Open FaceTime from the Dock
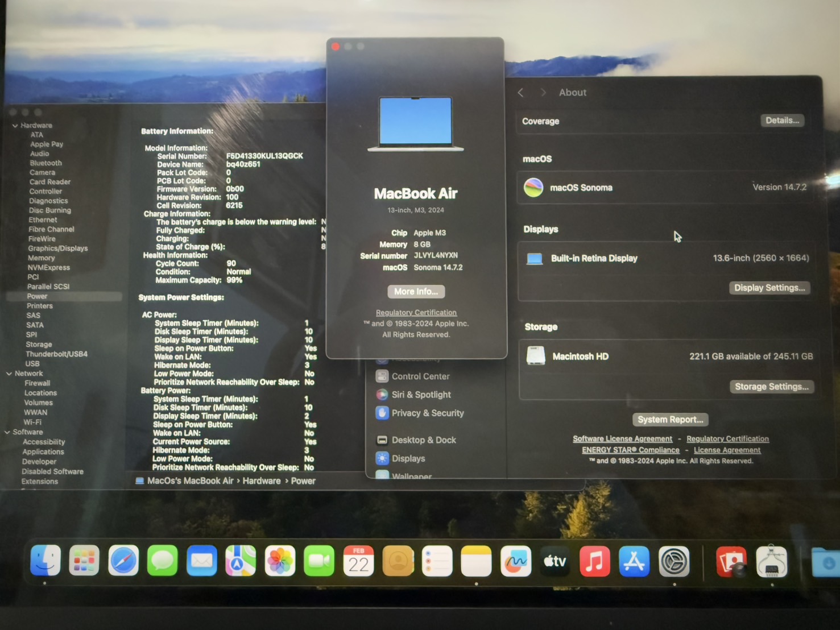The height and width of the screenshot is (630, 840). click(x=319, y=561)
